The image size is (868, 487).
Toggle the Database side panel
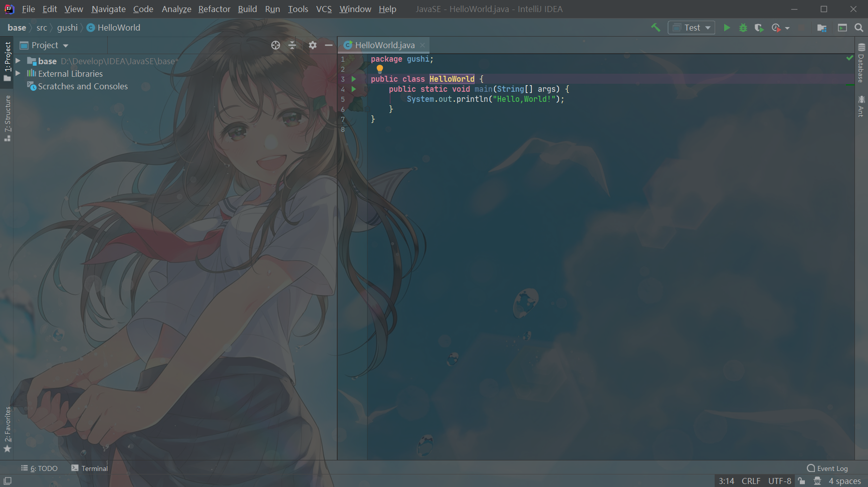point(861,63)
